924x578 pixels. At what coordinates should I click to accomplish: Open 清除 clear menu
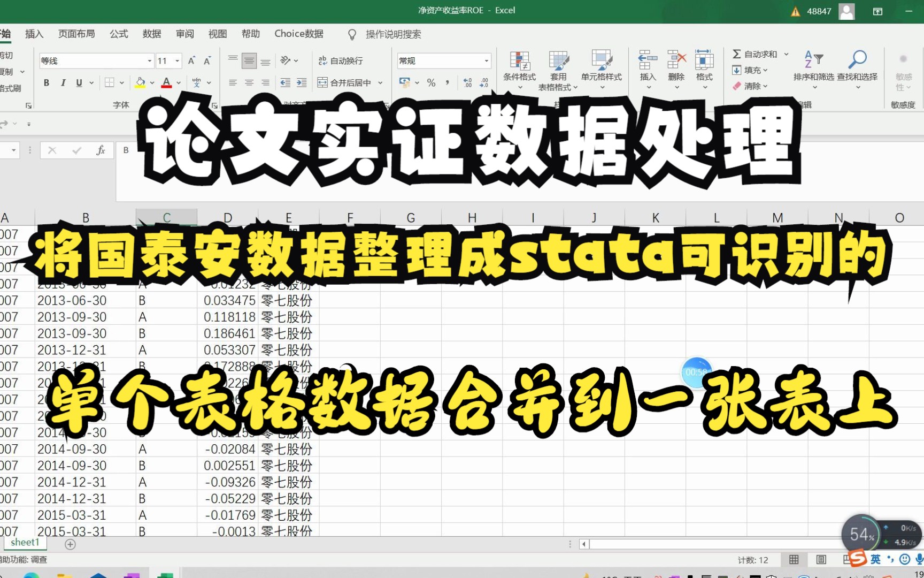750,86
